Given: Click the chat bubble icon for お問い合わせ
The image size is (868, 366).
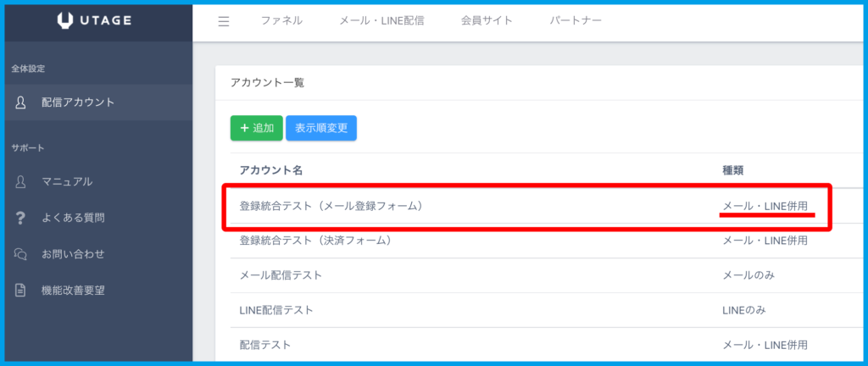Looking at the screenshot, I should (21, 254).
